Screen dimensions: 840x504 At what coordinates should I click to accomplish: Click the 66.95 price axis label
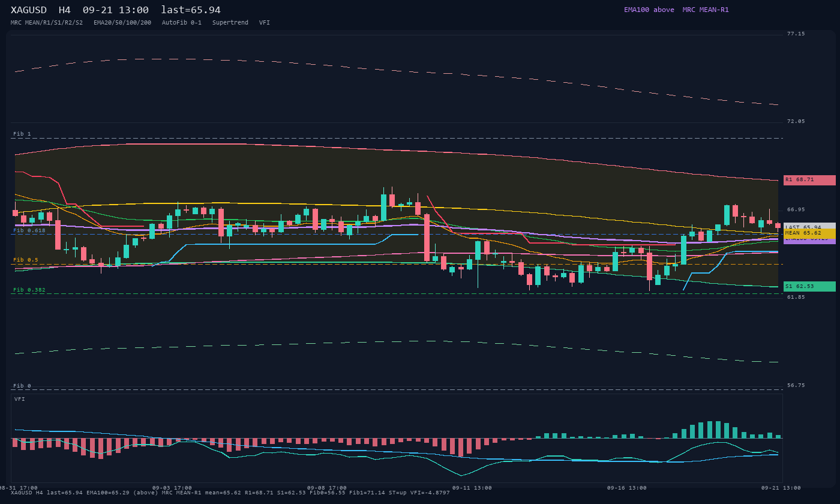click(x=796, y=209)
